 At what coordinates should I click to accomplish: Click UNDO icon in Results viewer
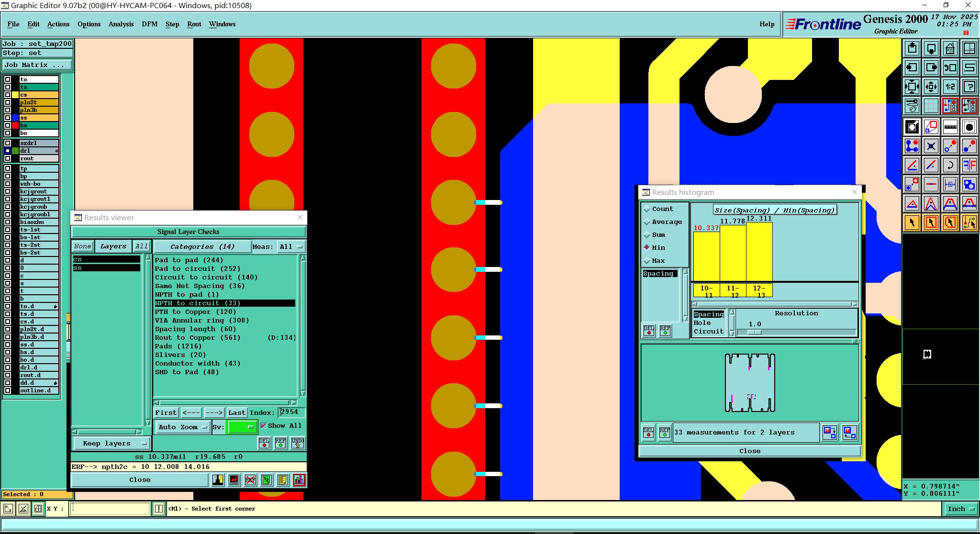pos(297,443)
